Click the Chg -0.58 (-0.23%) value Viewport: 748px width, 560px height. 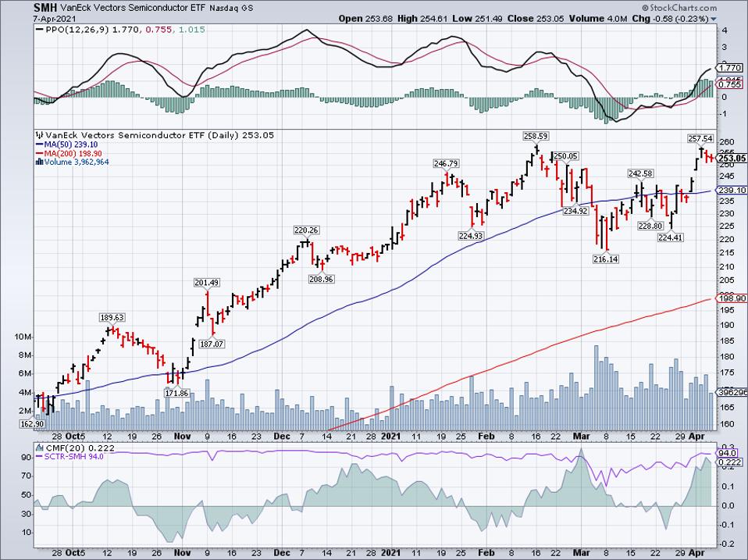pos(670,19)
